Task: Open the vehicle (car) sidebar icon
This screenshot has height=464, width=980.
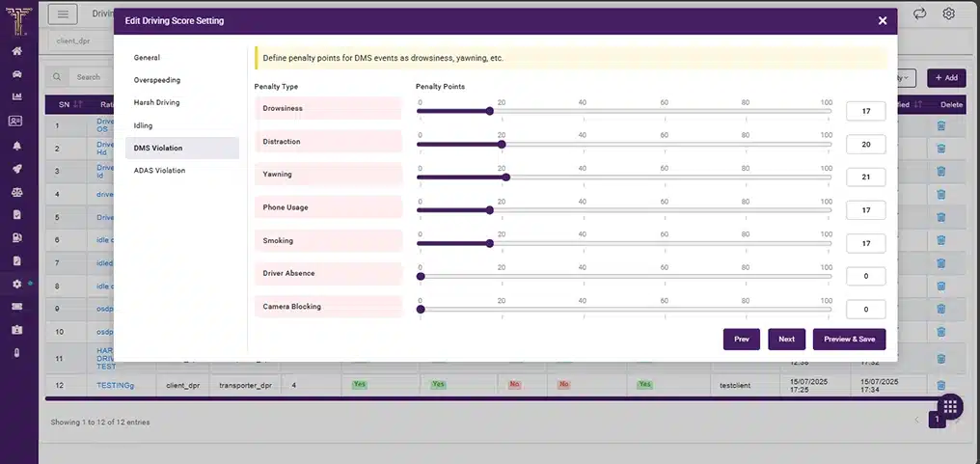Action: click(x=16, y=73)
